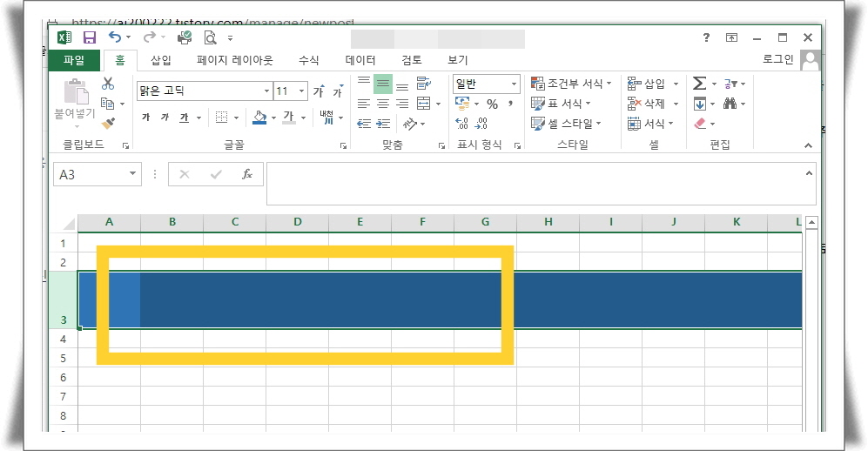Viewport: 868px width, 451px height.
Task: Open 표 서식 table formatting
Action: pos(561,104)
